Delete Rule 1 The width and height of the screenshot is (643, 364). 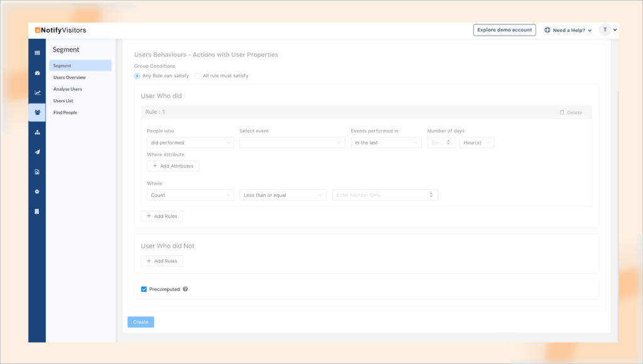point(571,112)
